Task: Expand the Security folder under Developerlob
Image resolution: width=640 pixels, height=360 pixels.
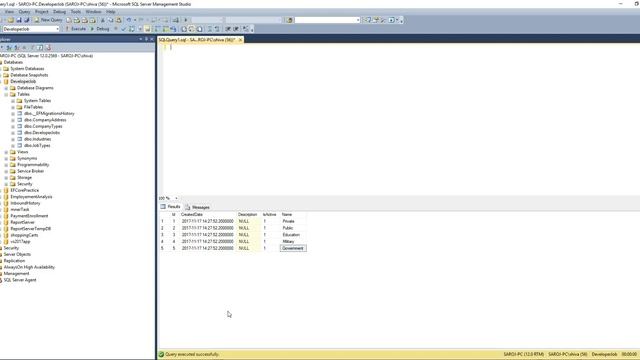Action: pyautogui.click(x=6, y=184)
